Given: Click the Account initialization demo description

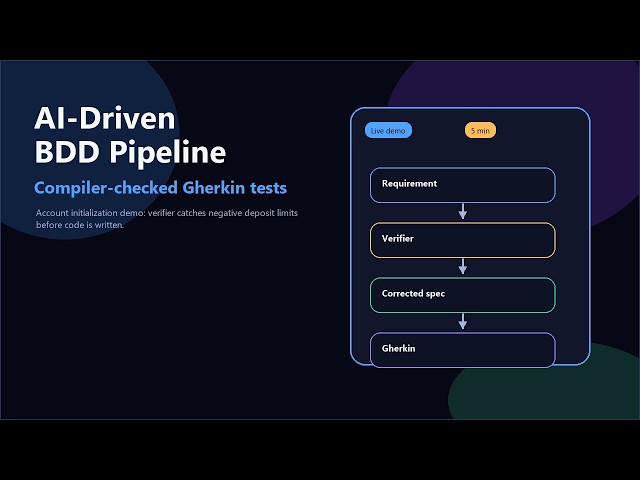Looking at the screenshot, I should 167,219.
